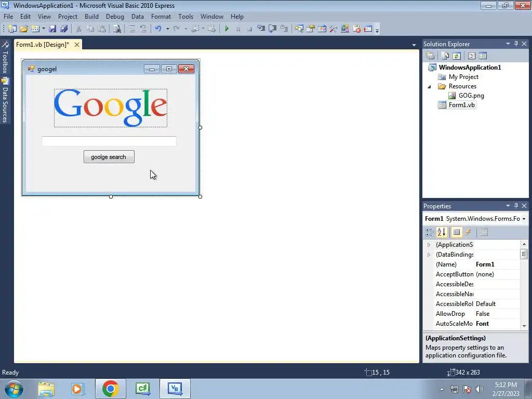
Task: Open the File menu
Action: click(x=8, y=16)
